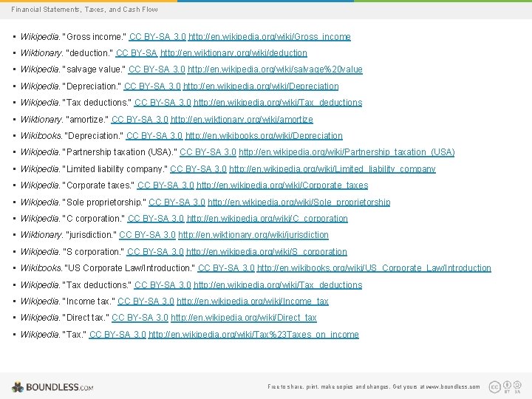Follow the wiktionary jurisdiction link
The image size is (532, 399).
click(253, 235)
